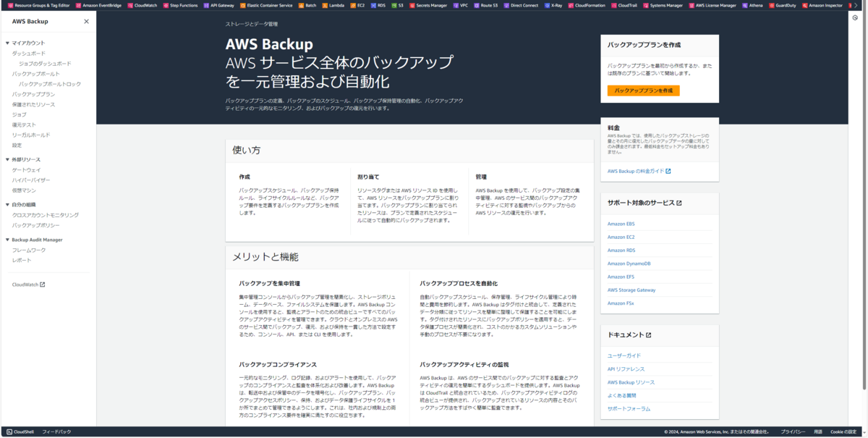Open the CloudFormation shortcut
Screen dimensions: 868x438
click(x=587, y=5)
